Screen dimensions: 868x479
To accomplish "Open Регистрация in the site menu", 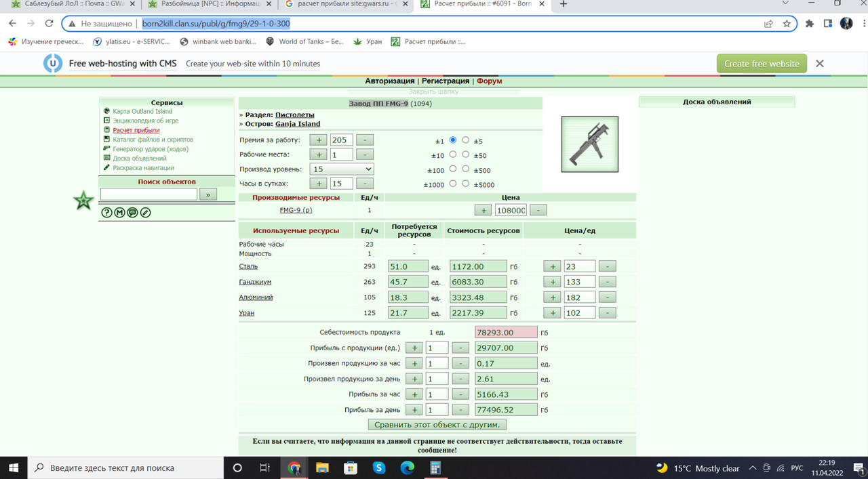I will click(446, 81).
